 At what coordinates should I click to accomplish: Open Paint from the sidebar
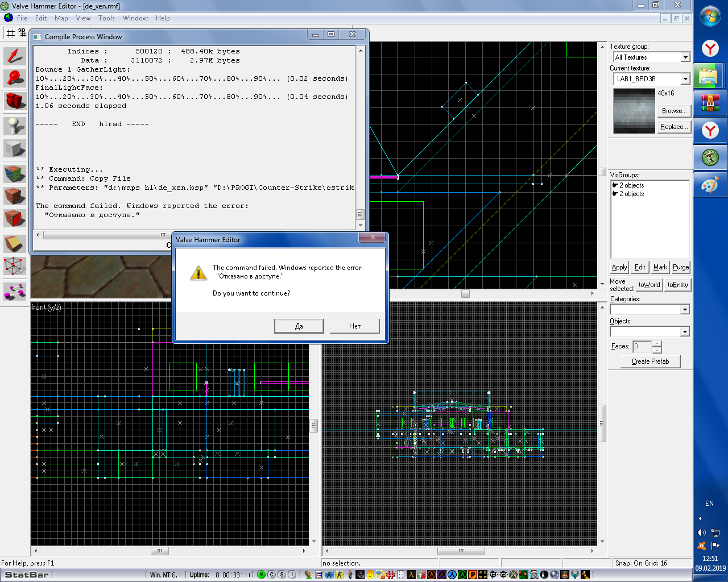710,185
